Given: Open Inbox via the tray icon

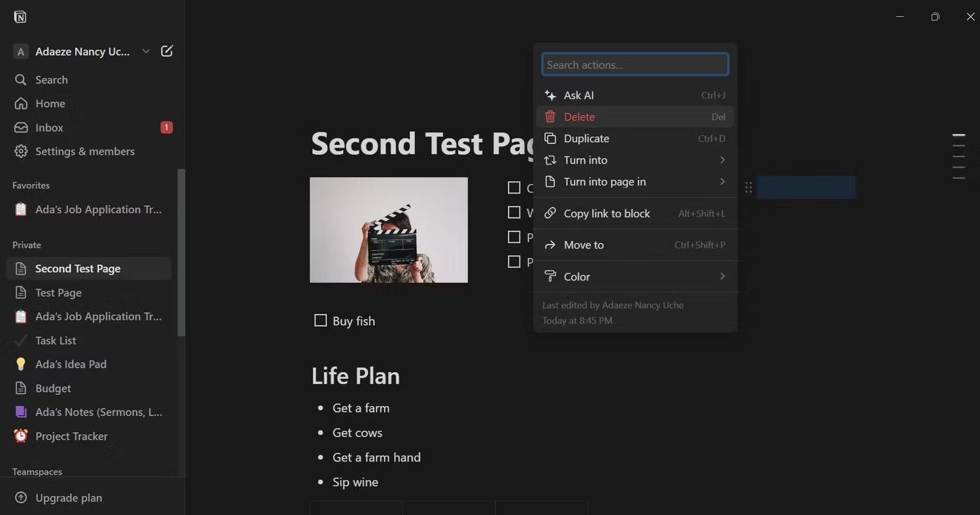Looking at the screenshot, I should point(21,127).
